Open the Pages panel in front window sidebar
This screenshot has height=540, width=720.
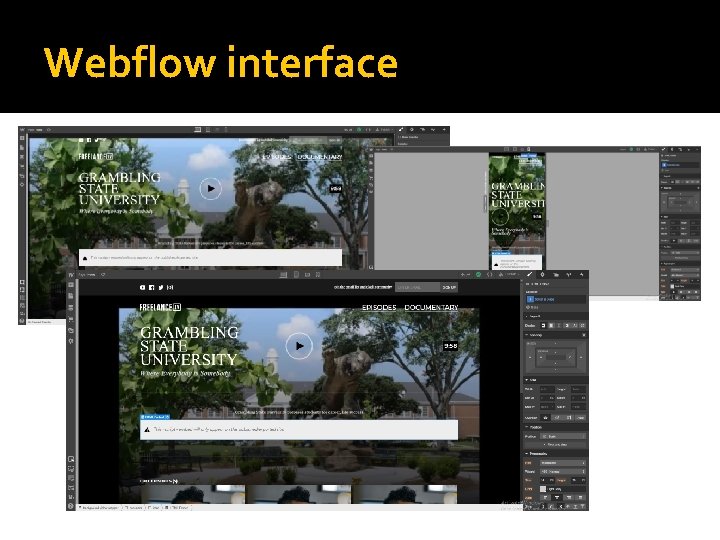[71, 296]
